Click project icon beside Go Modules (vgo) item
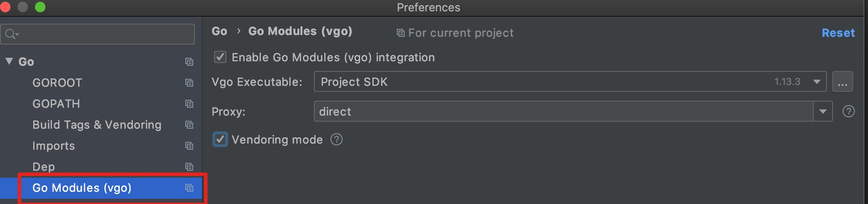 coord(189,188)
